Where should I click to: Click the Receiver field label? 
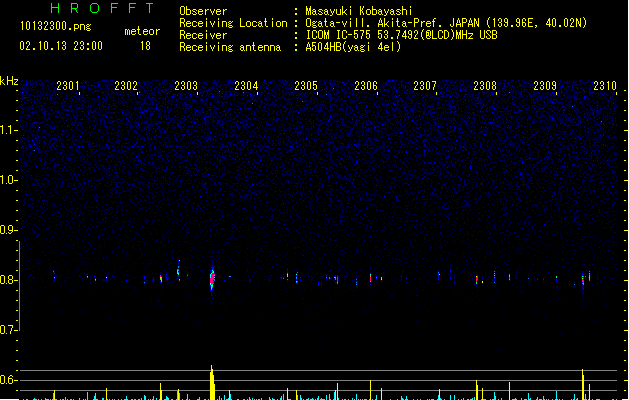pyautogui.click(x=203, y=35)
